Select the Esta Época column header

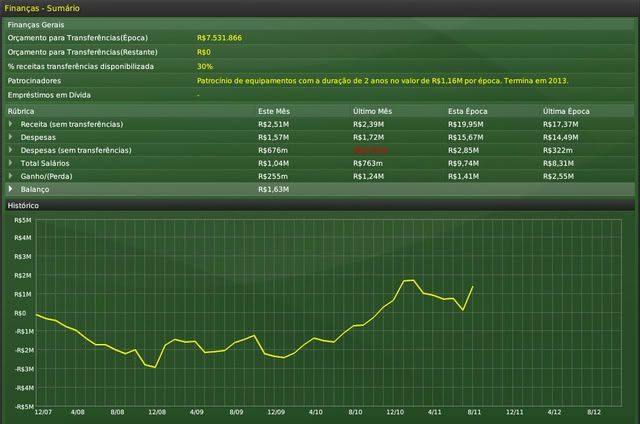467,111
